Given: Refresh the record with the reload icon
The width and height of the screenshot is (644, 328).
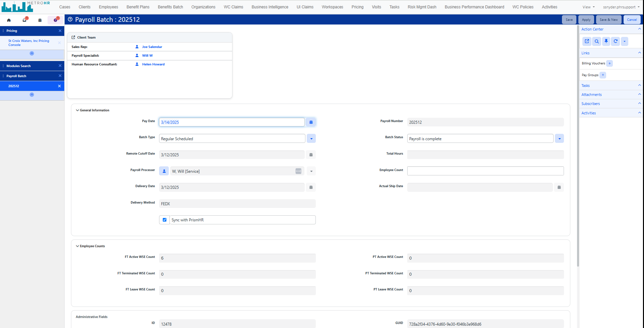Looking at the screenshot, I should pos(616,41).
